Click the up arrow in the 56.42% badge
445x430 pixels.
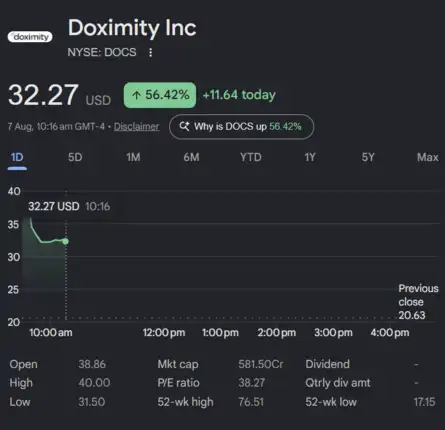[136, 95]
